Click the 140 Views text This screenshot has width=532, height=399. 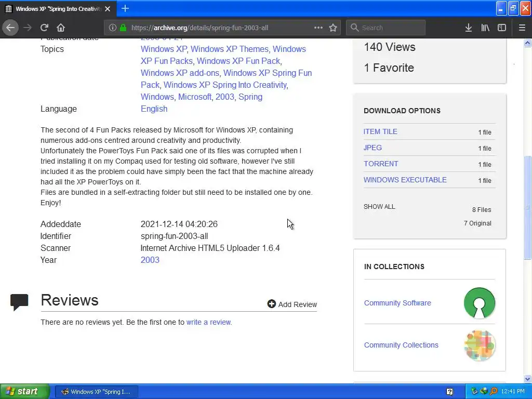tap(390, 47)
